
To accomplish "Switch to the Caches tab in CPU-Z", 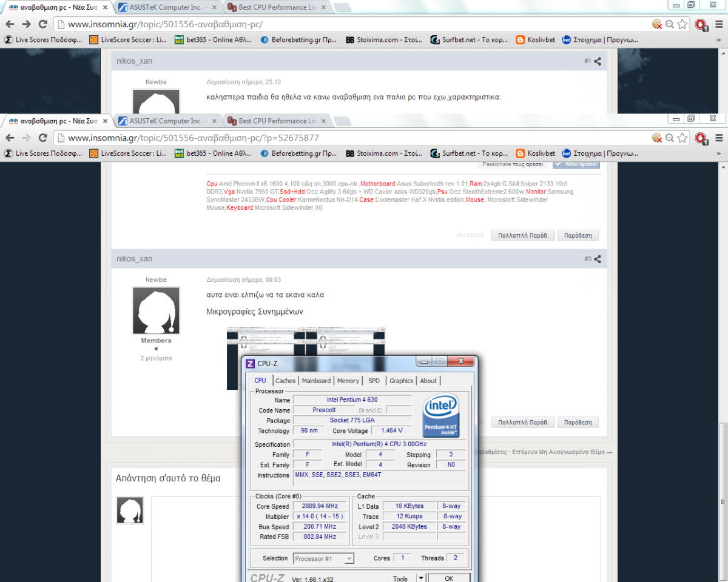I will point(285,381).
